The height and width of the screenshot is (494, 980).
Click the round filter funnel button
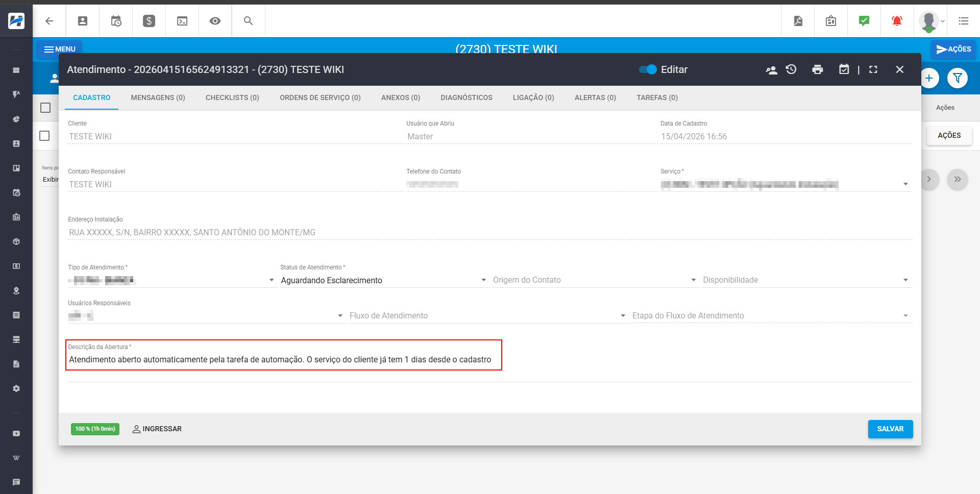[x=958, y=78]
